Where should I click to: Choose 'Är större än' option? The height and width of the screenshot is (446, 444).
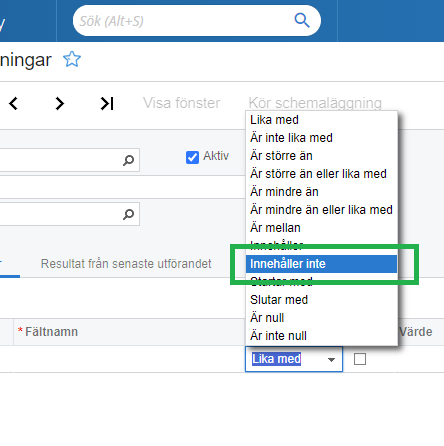[322, 156]
